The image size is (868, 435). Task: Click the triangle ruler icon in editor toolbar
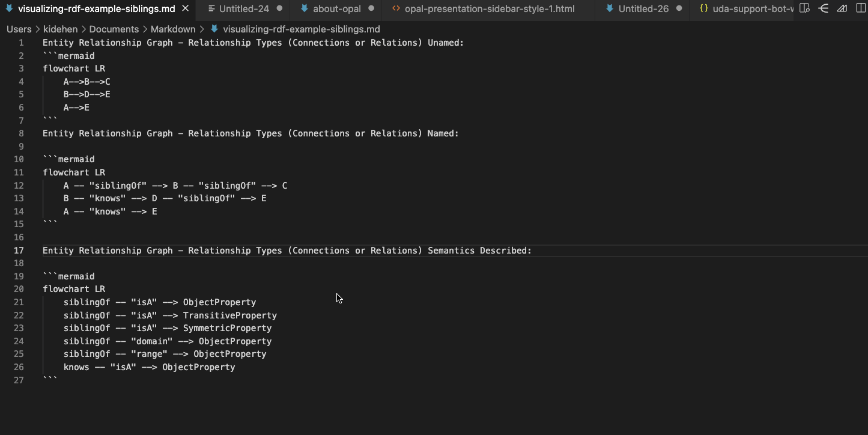click(842, 8)
